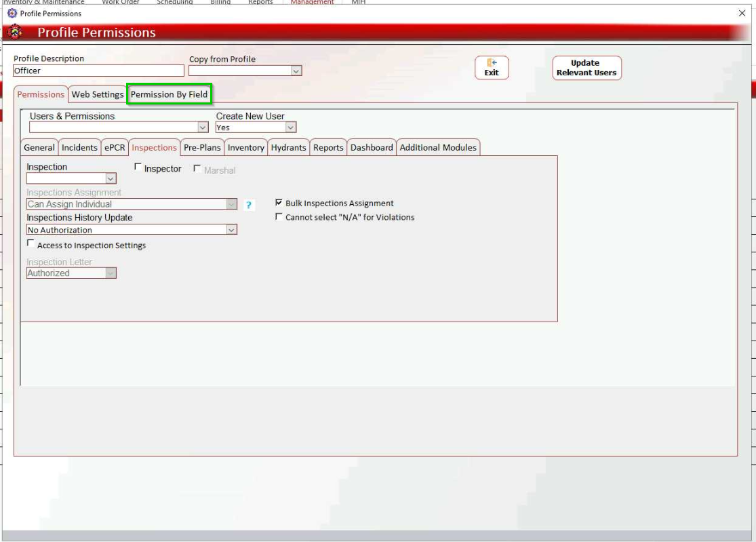Open the Create New User dropdown

(290, 128)
